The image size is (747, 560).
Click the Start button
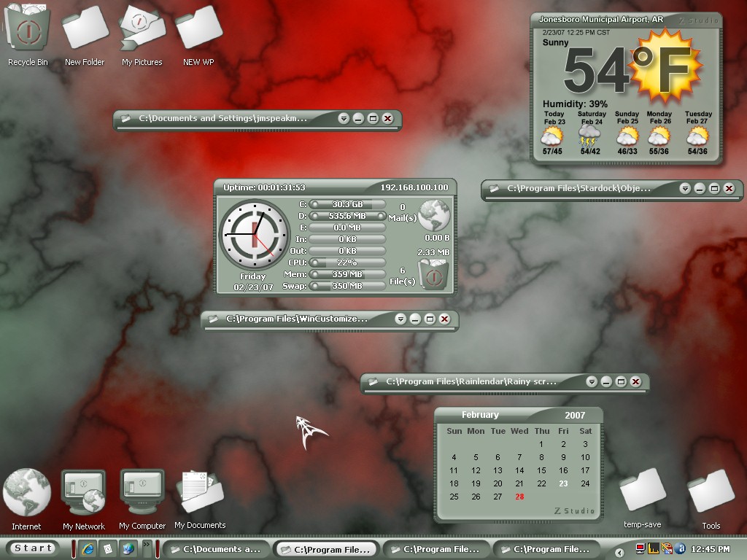[32, 548]
